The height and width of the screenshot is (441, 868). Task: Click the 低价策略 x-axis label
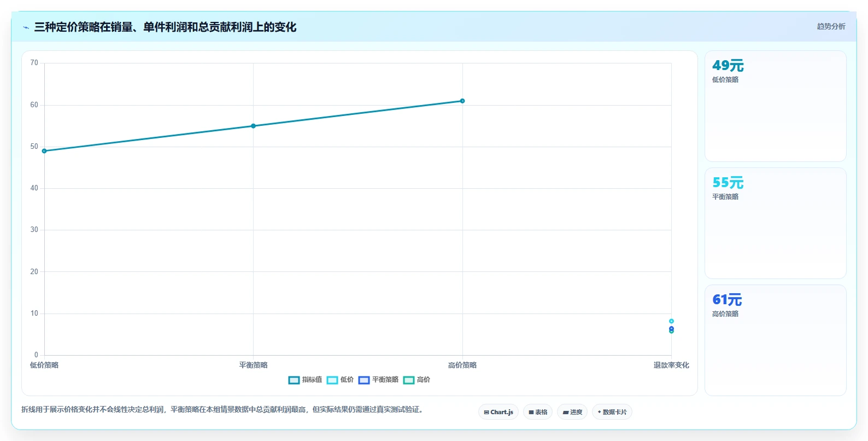coord(44,365)
